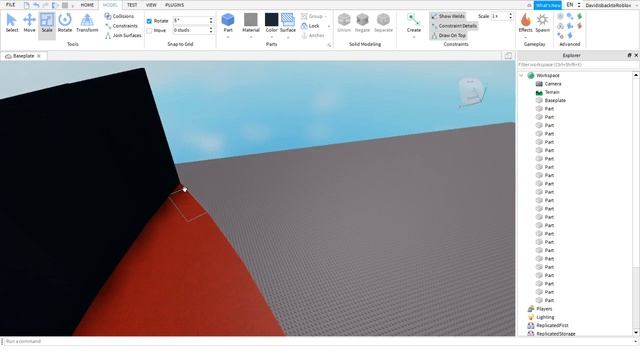Switch to the MODEL ribbon tab
Viewport: 640px width, 360px height.
click(110, 5)
